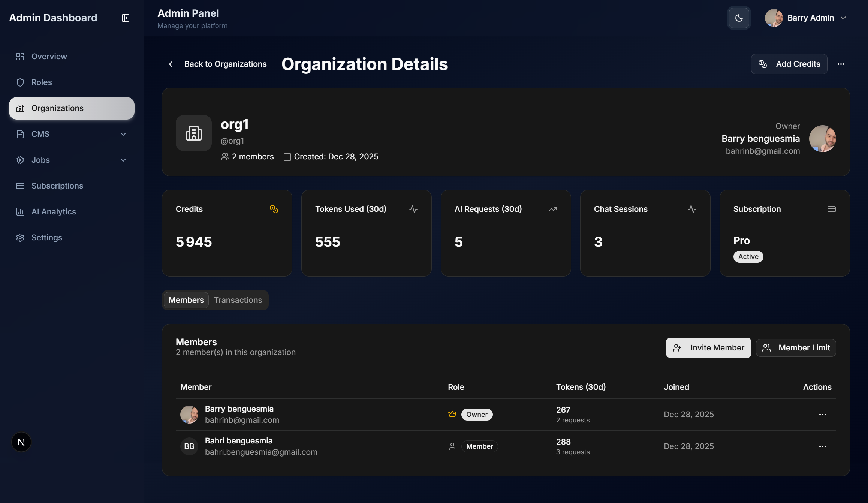868x503 pixels.
Task: Click the Member role person icon
Action: point(452,446)
